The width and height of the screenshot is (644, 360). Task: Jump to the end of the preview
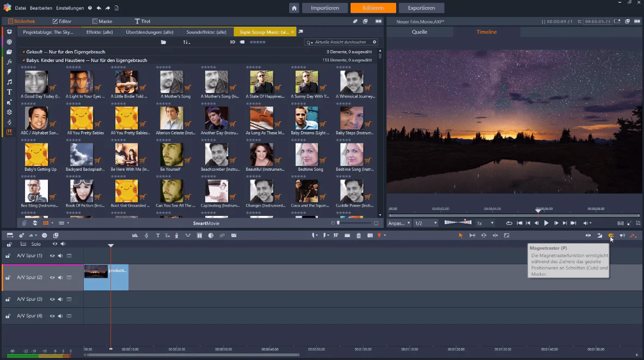(x=573, y=224)
